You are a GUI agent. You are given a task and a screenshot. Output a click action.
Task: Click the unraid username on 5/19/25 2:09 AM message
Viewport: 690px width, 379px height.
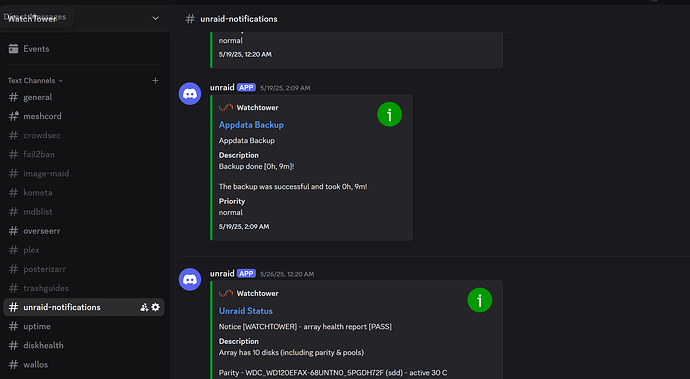pos(222,88)
